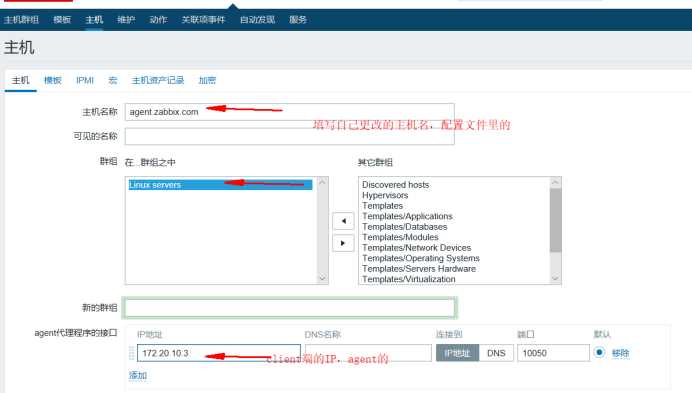Open the 主机群组 menu item
692x393 pixels.
click(x=21, y=19)
